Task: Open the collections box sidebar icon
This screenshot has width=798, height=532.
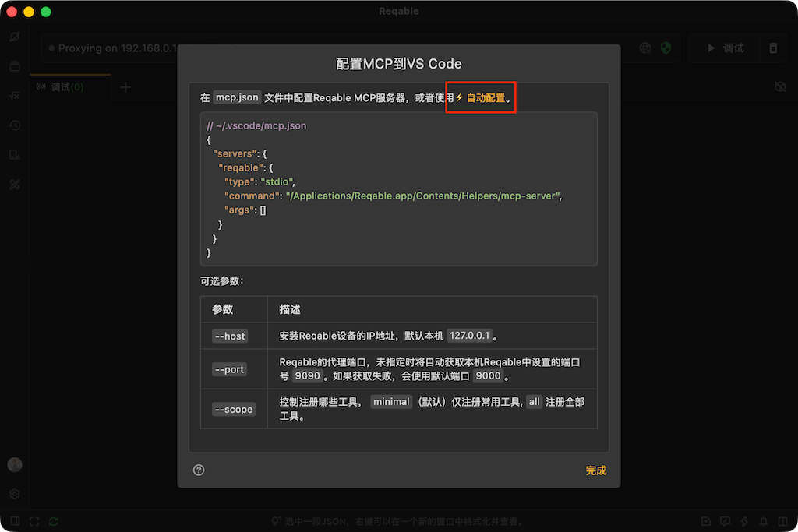Action: pyautogui.click(x=15, y=66)
